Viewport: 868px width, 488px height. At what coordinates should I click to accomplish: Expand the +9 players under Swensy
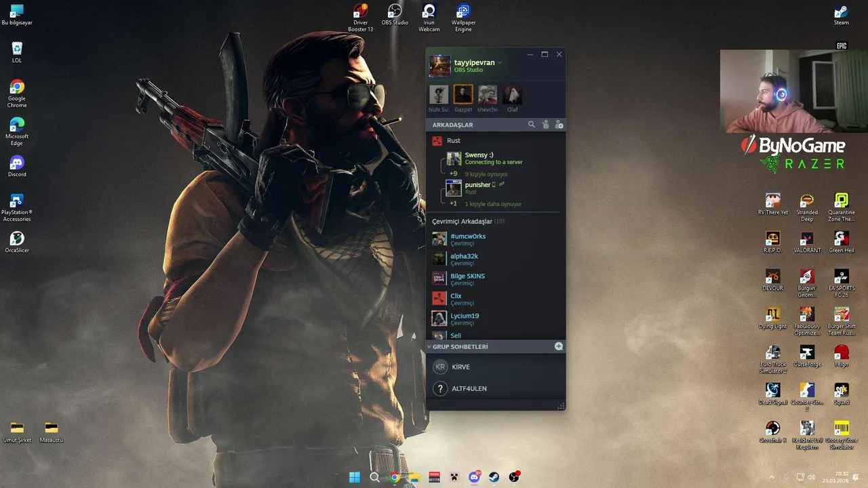coord(453,174)
